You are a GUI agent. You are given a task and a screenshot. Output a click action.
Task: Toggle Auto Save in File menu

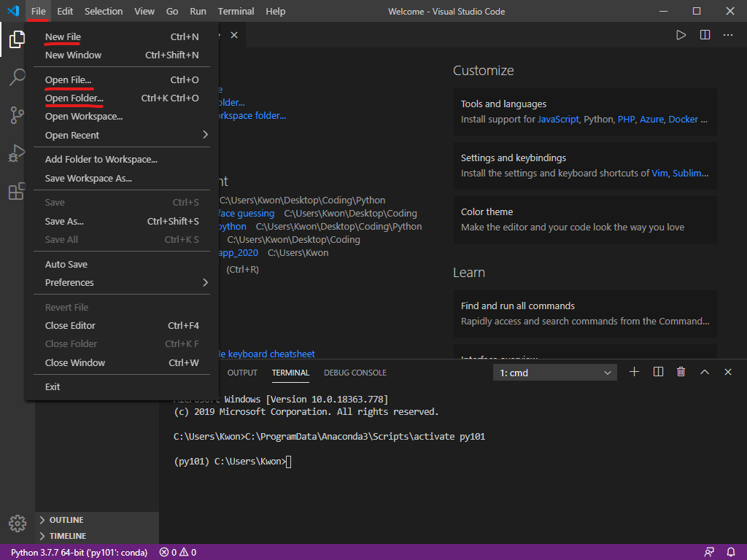click(x=122, y=264)
